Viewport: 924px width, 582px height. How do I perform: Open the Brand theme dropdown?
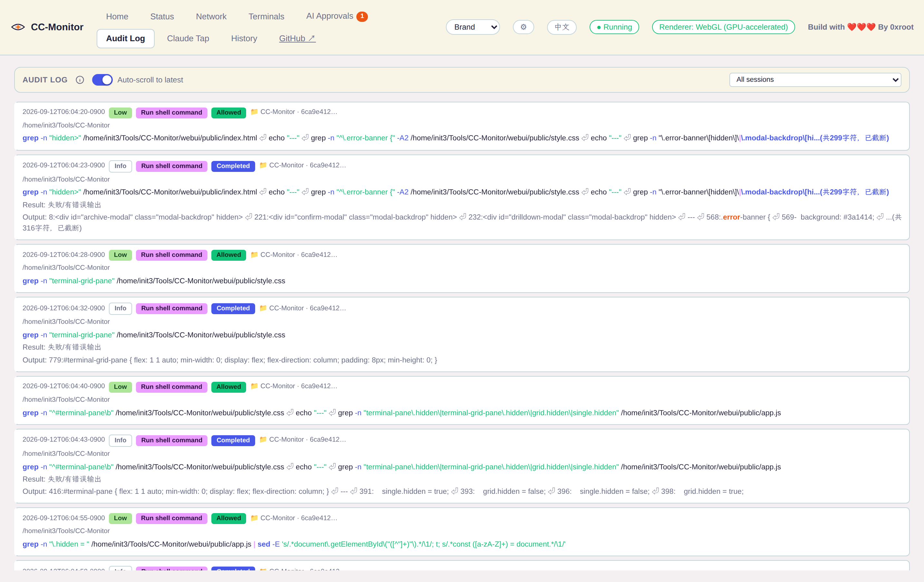[473, 27]
